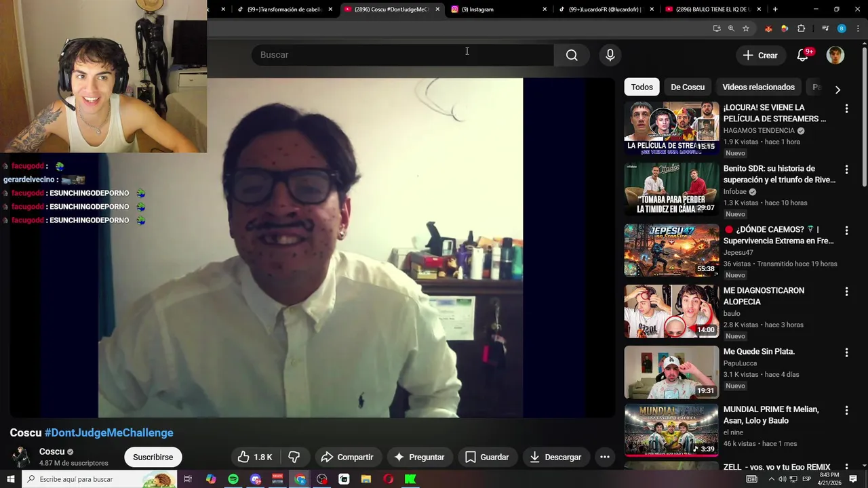Open Benito SDR video thumbnail
This screenshot has height=488, width=868.
tap(671, 190)
